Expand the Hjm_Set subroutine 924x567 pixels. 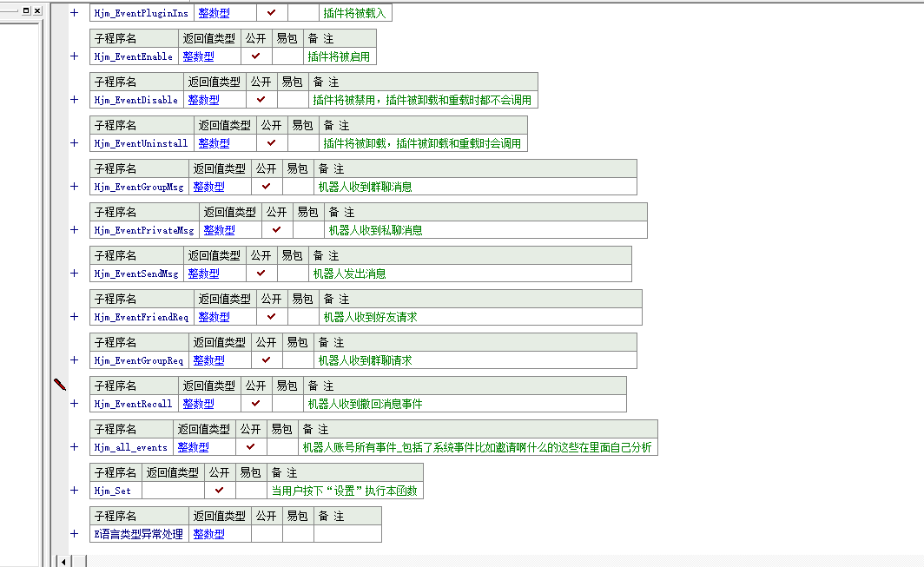point(74,491)
